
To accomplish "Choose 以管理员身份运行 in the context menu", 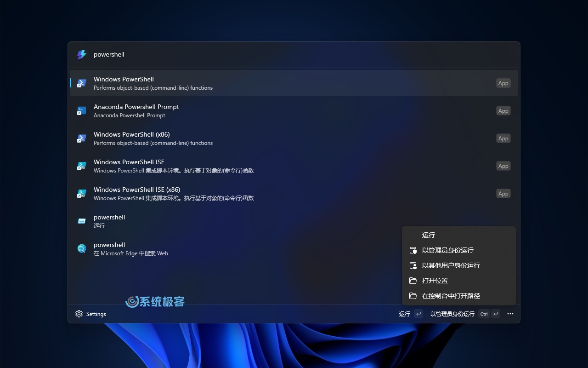I will click(x=459, y=250).
